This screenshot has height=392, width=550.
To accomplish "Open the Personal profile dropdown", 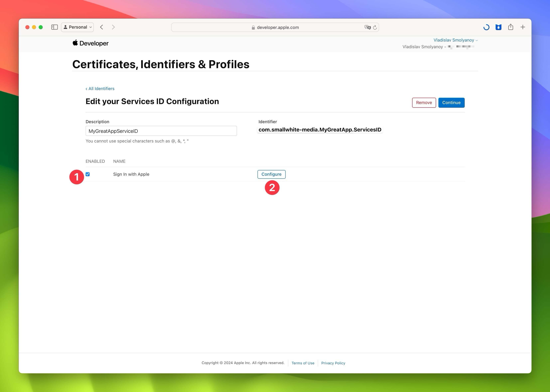I will pyautogui.click(x=77, y=27).
